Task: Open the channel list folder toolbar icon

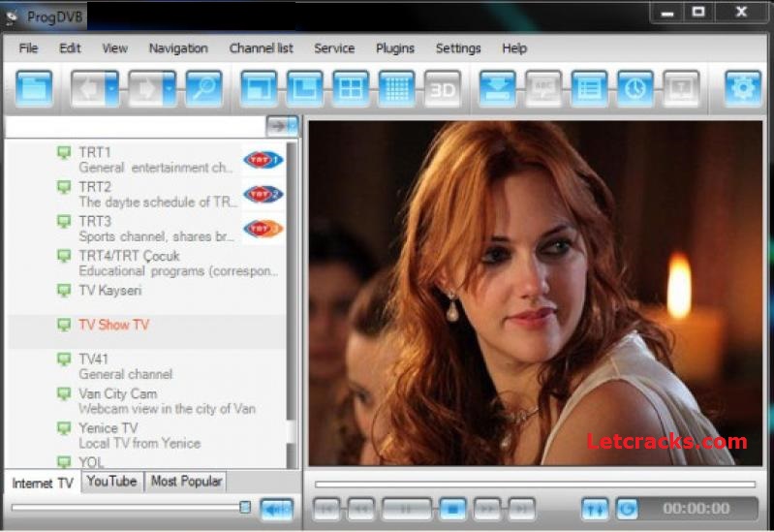Action: coord(34,89)
